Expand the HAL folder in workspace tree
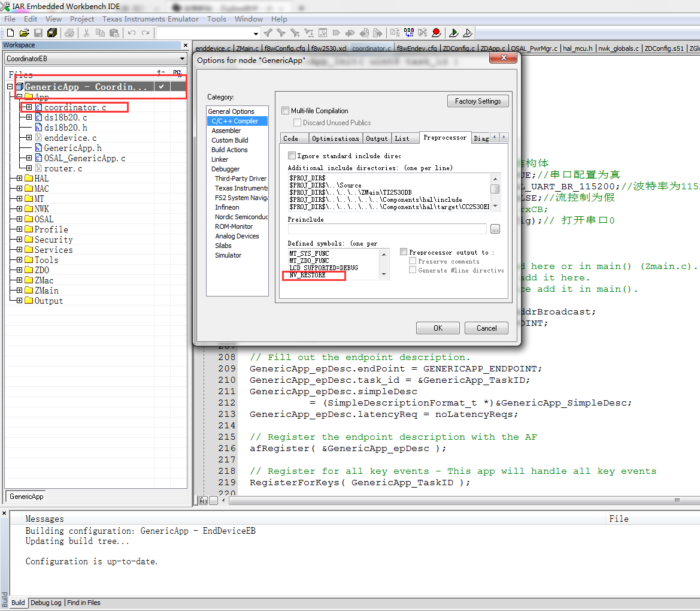700x611 pixels. pos(19,179)
